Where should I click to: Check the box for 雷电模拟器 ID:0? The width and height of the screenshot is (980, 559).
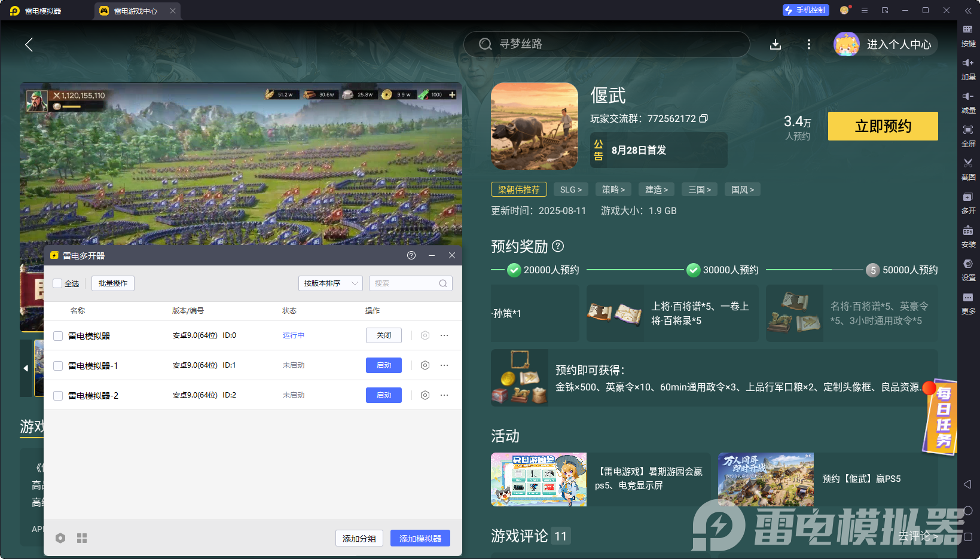(58, 336)
